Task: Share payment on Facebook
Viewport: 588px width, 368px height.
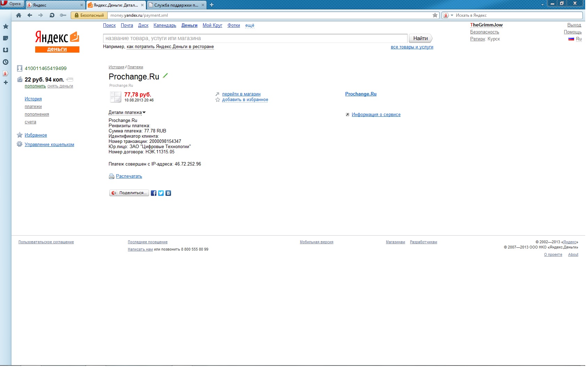Action: [x=154, y=193]
